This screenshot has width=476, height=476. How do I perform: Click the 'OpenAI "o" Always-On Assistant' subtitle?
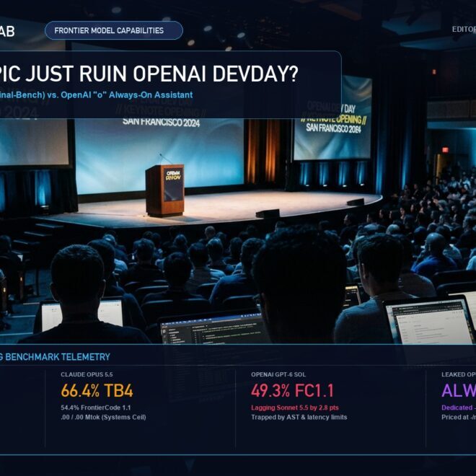127,95
